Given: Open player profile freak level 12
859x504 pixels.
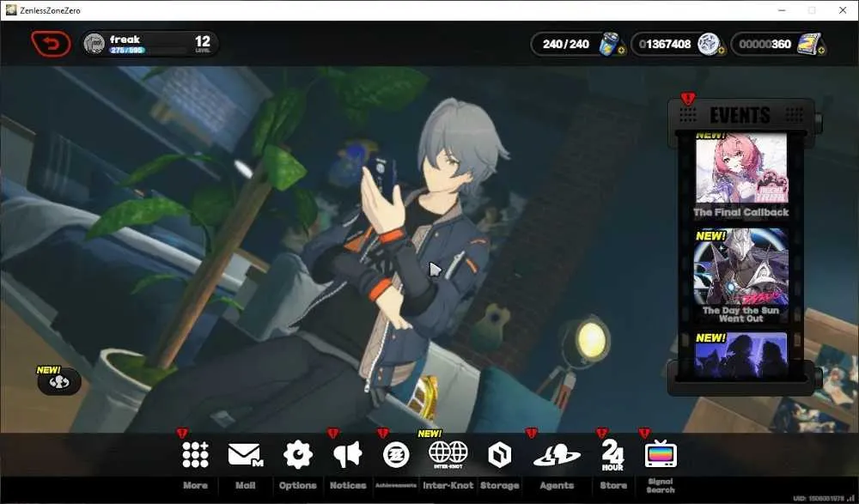Looking at the screenshot, I should (150, 44).
